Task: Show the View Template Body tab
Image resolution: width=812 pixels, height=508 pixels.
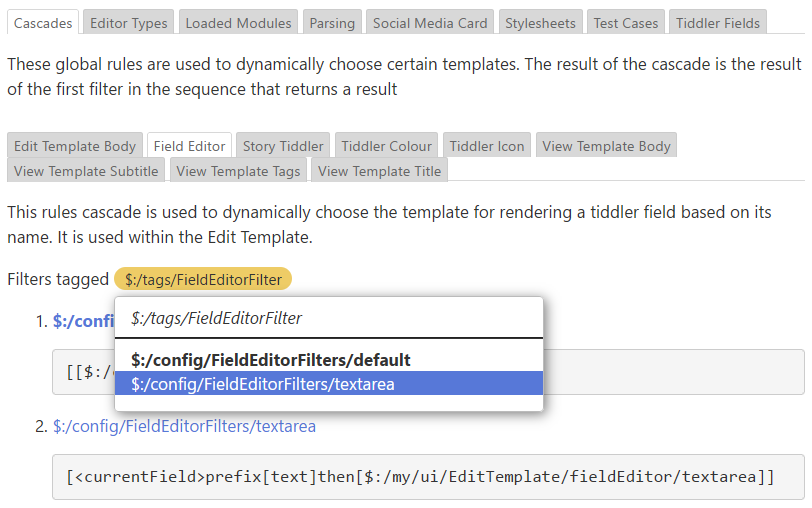Action: pos(606,146)
